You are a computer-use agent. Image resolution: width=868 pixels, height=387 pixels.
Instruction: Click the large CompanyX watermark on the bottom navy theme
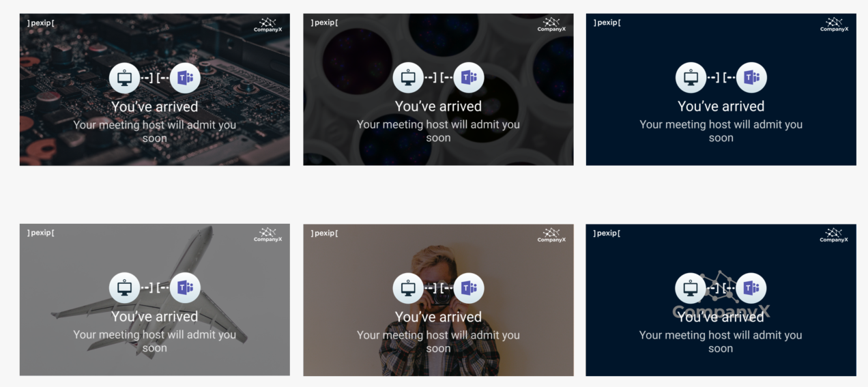[x=721, y=296]
